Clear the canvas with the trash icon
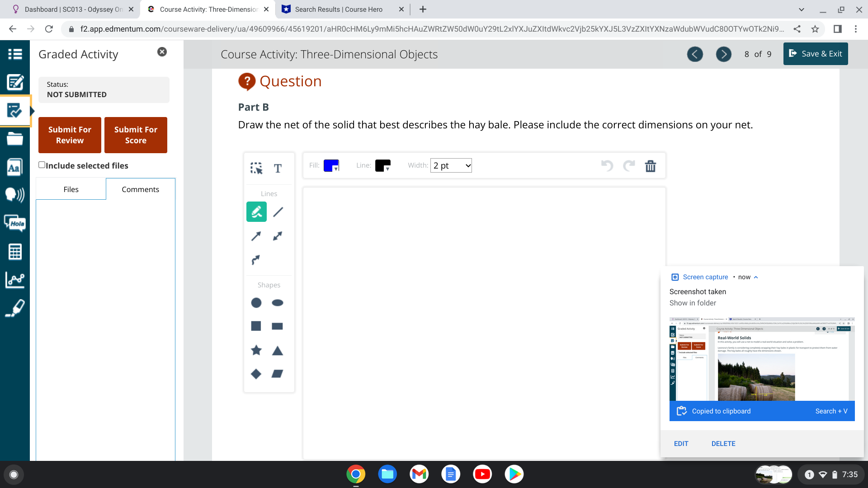The image size is (868, 488). click(651, 166)
